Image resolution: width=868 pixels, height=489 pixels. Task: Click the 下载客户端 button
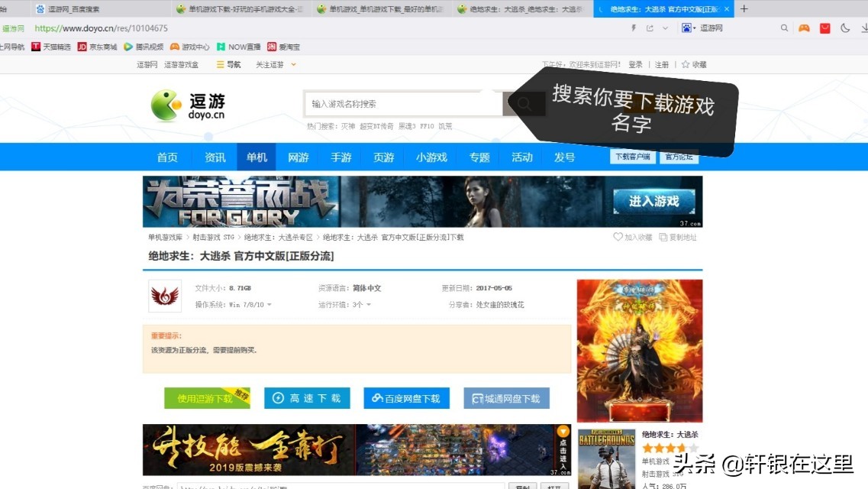pyautogui.click(x=633, y=157)
